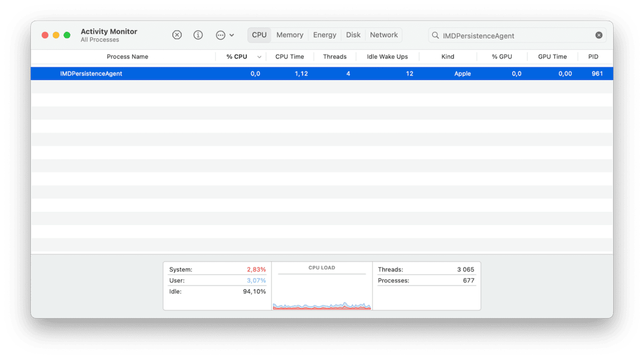This screenshot has height=359, width=644.
Task: Open process info with the (i) icon
Action: point(198,35)
